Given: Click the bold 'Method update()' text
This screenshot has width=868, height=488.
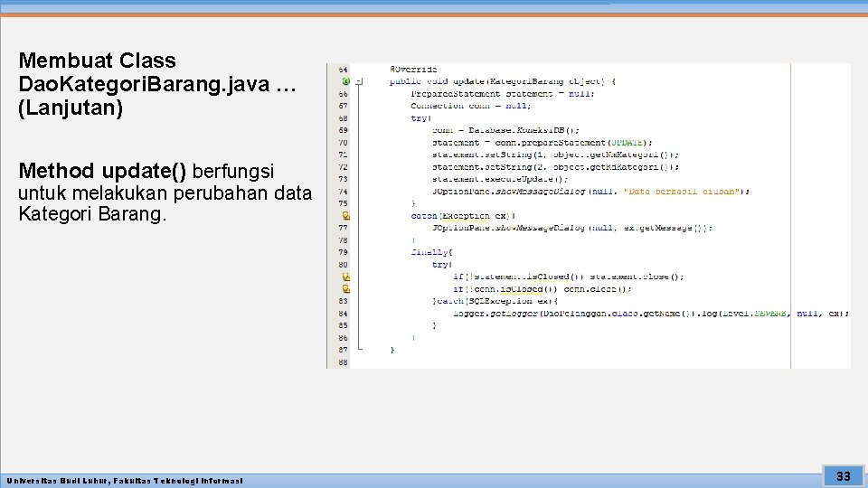Looking at the screenshot, I should [x=102, y=171].
